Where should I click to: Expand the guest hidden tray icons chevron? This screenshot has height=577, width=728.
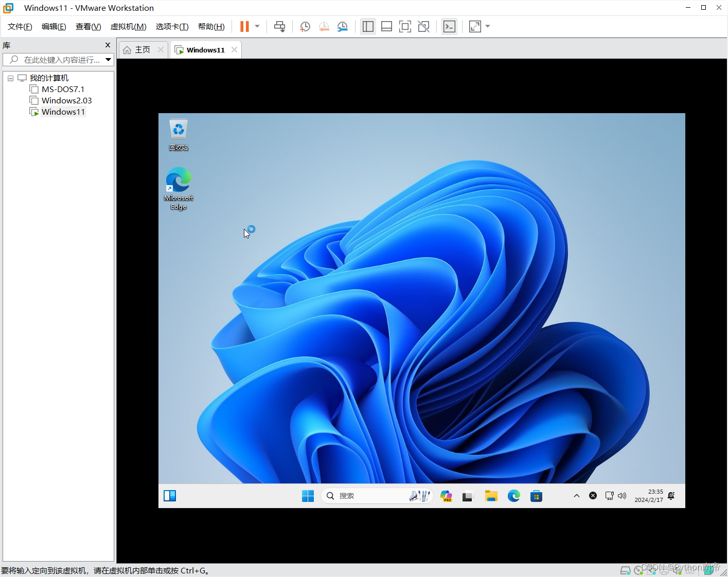tap(577, 496)
